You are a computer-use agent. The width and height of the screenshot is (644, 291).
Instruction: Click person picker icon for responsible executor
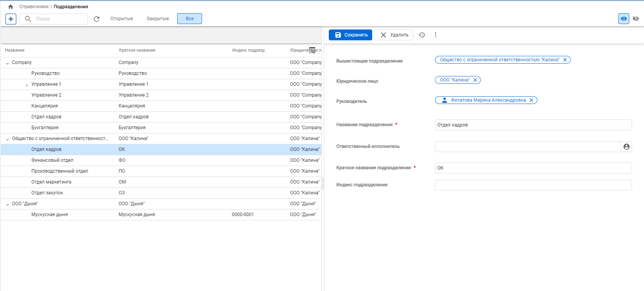(626, 147)
